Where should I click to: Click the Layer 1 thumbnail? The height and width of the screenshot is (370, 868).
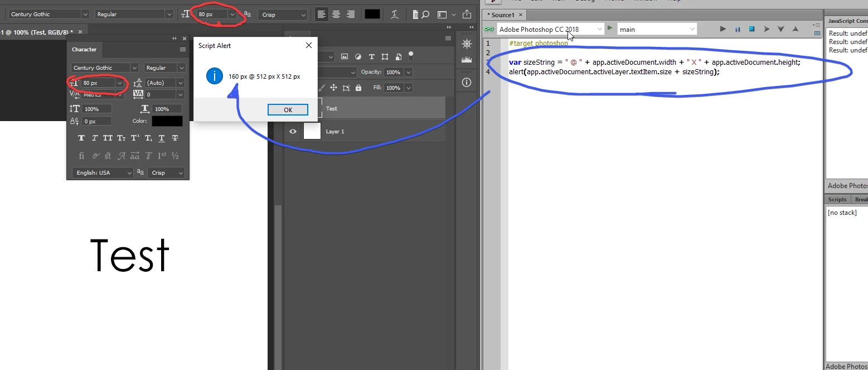coord(312,131)
